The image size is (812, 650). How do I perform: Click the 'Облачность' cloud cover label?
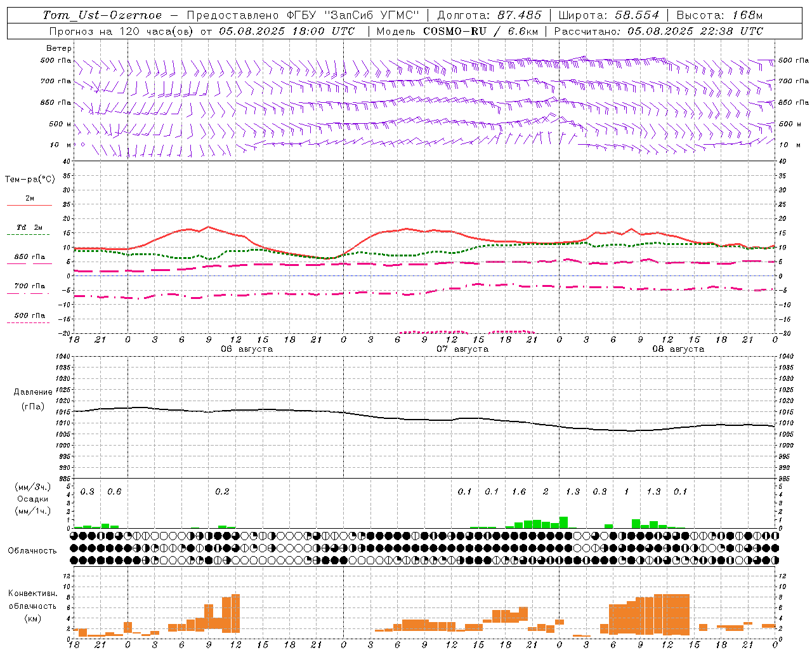(32, 550)
